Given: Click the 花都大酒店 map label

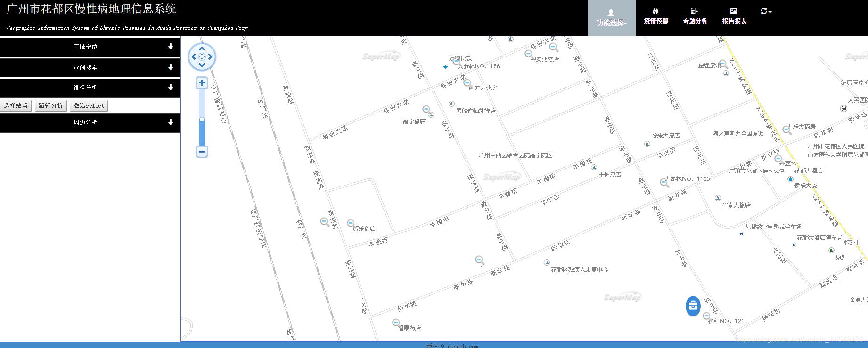Looking at the screenshot, I should click(x=809, y=171).
